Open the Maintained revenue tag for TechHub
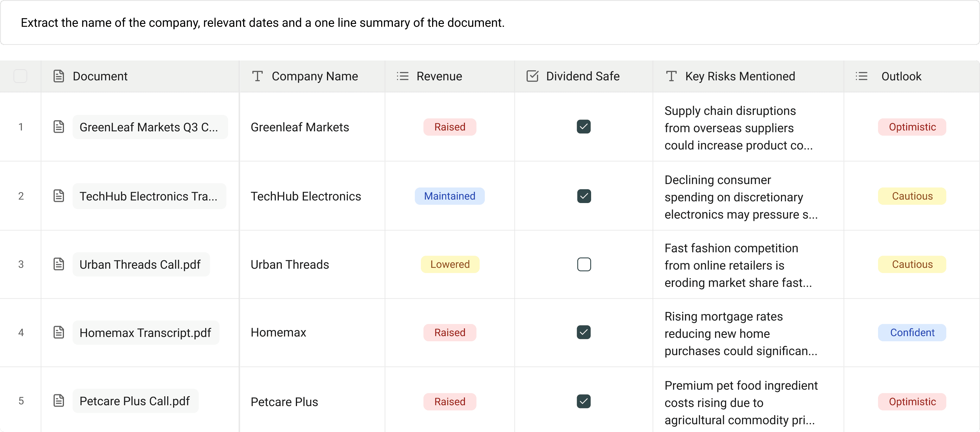The height and width of the screenshot is (432, 980). pyautogui.click(x=450, y=196)
